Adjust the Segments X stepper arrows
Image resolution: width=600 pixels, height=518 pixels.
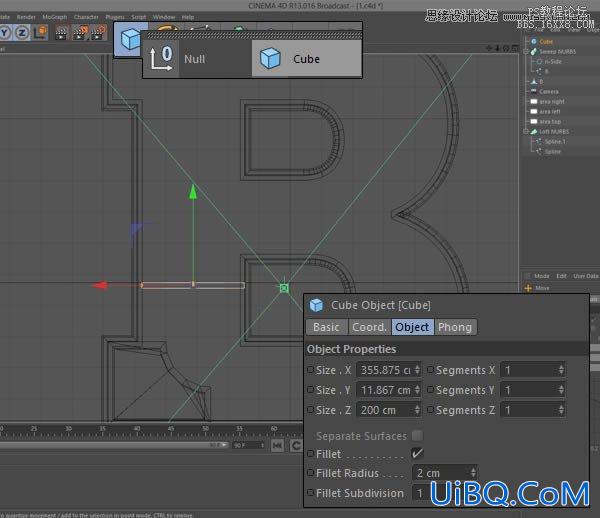pyautogui.click(x=561, y=370)
